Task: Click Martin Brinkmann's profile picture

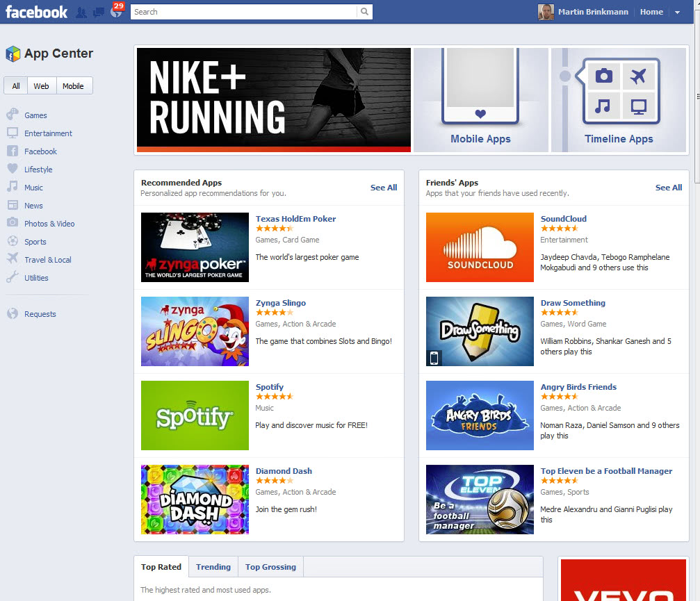Action: 546,12
